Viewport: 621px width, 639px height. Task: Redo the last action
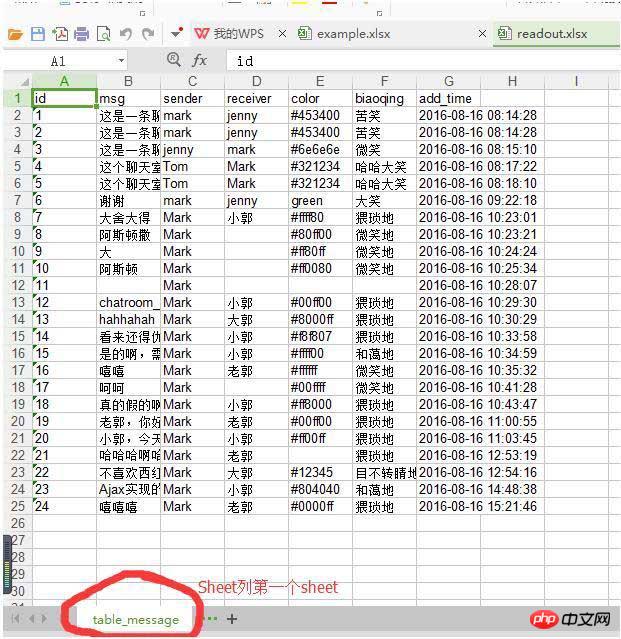148,34
